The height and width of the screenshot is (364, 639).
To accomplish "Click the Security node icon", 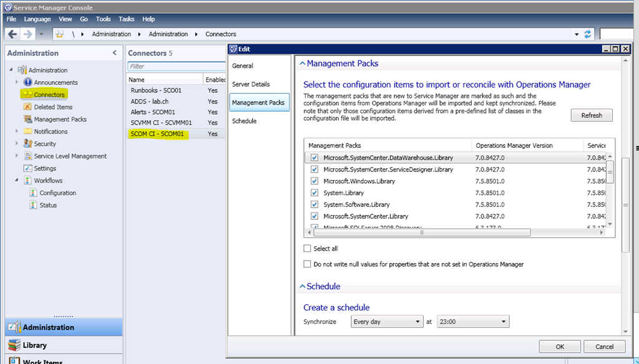I will click(27, 144).
